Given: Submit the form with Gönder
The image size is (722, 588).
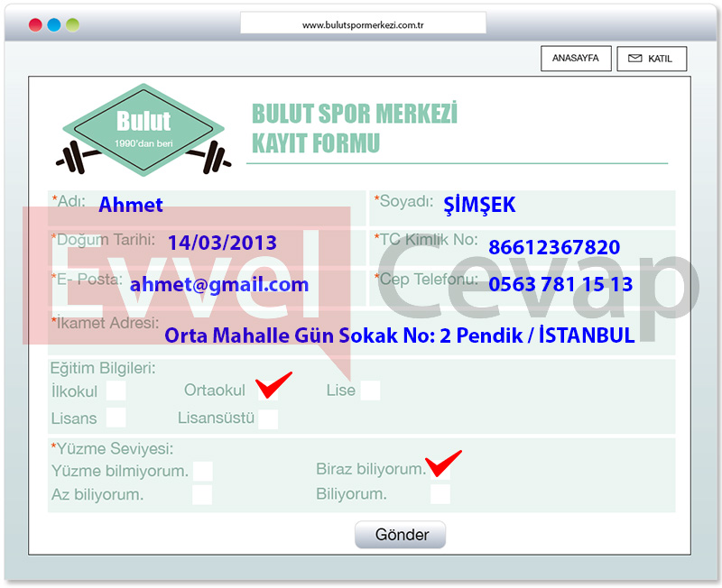Looking at the screenshot, I should tap(400, 535).
